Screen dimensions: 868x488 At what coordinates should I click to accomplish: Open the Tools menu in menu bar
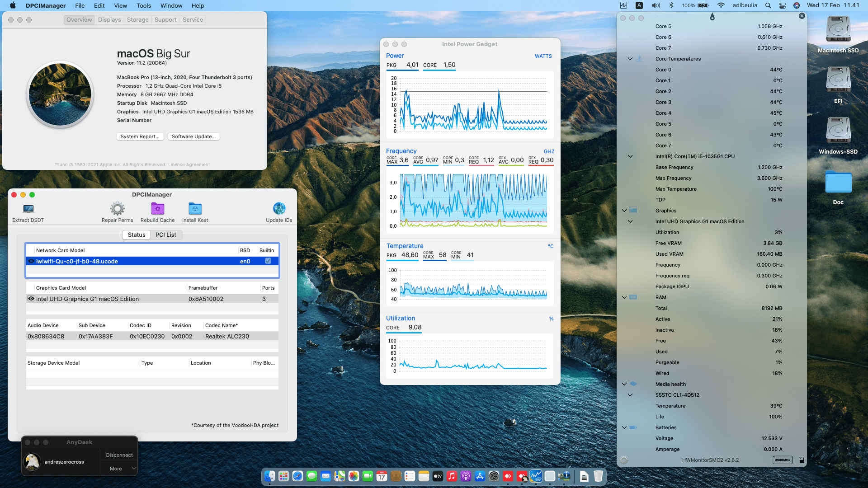(x=144, y=5)
